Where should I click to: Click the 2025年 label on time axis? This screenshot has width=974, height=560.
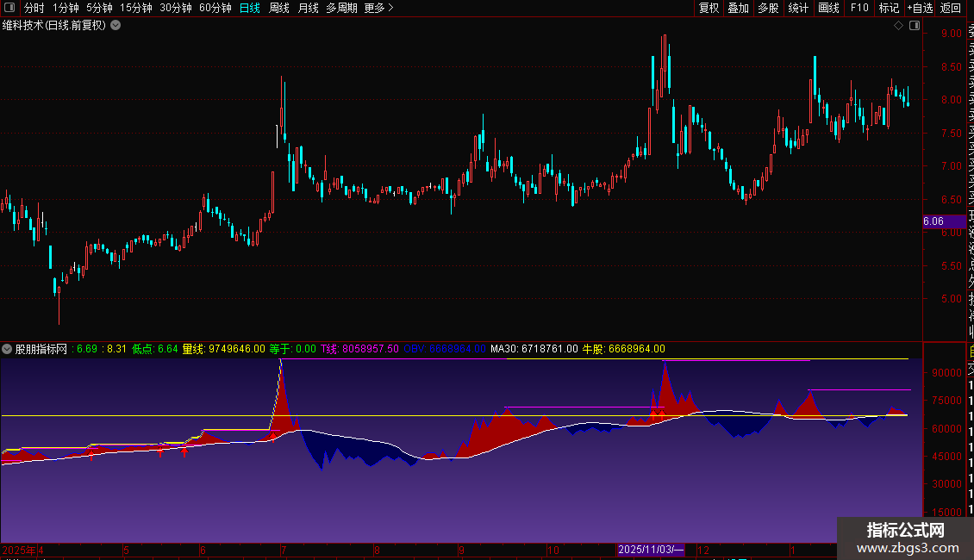[19, 550]
